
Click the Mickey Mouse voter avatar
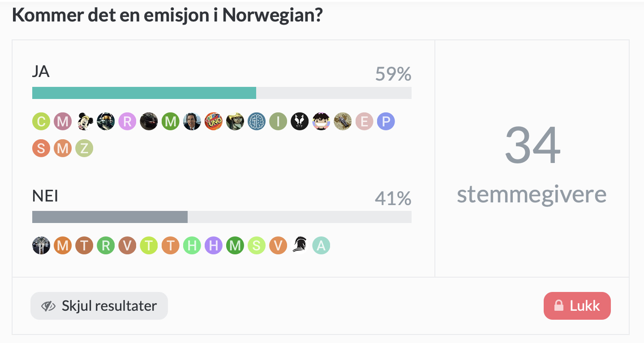(x=84, y=121)
